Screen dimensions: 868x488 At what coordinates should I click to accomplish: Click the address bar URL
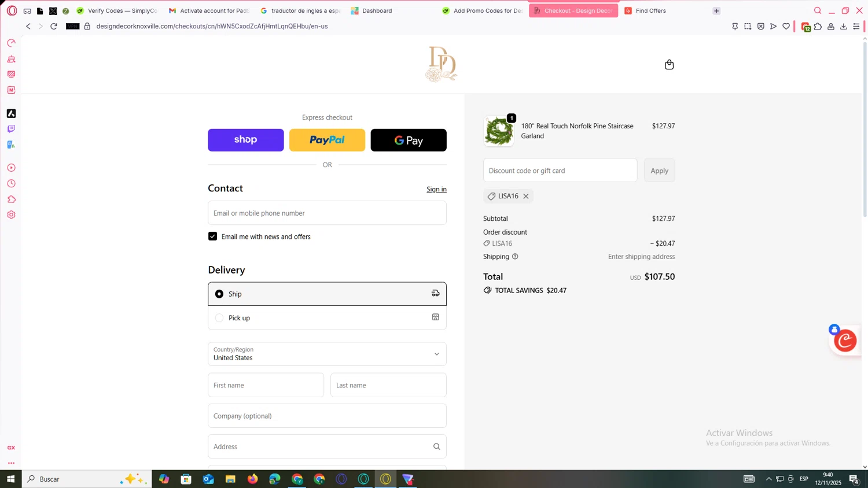point(212,27)
